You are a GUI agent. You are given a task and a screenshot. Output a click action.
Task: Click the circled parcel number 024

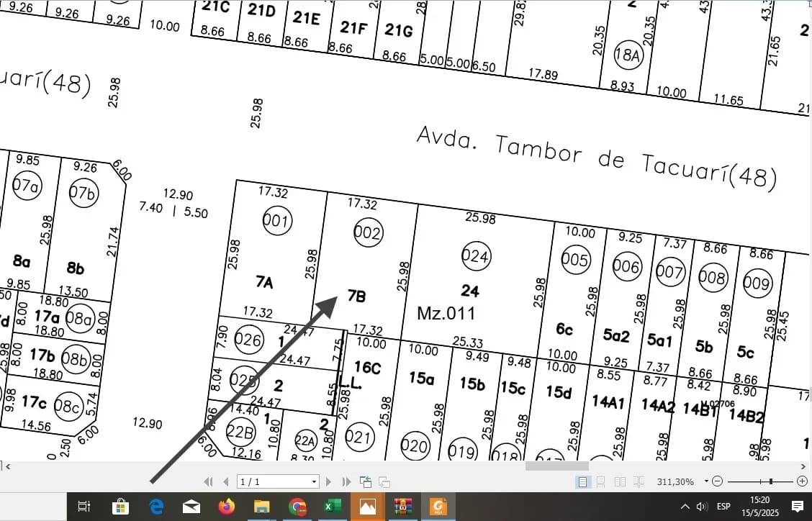click(476, 256)
